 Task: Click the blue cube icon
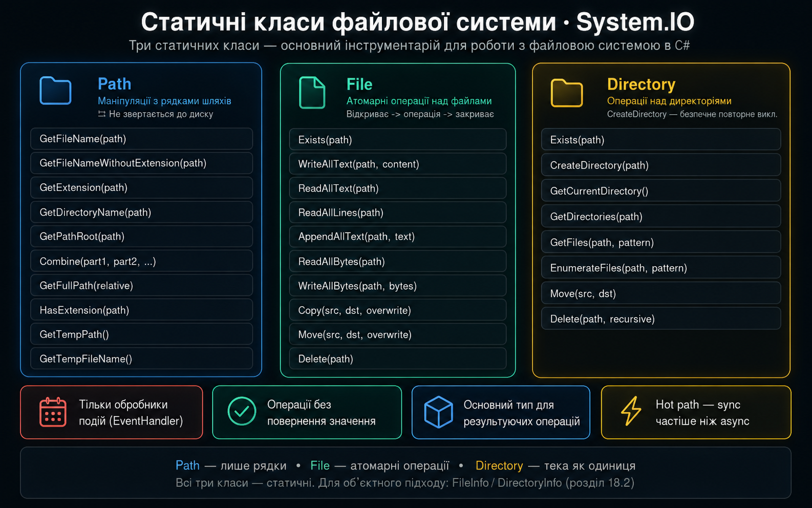point(438,412)
